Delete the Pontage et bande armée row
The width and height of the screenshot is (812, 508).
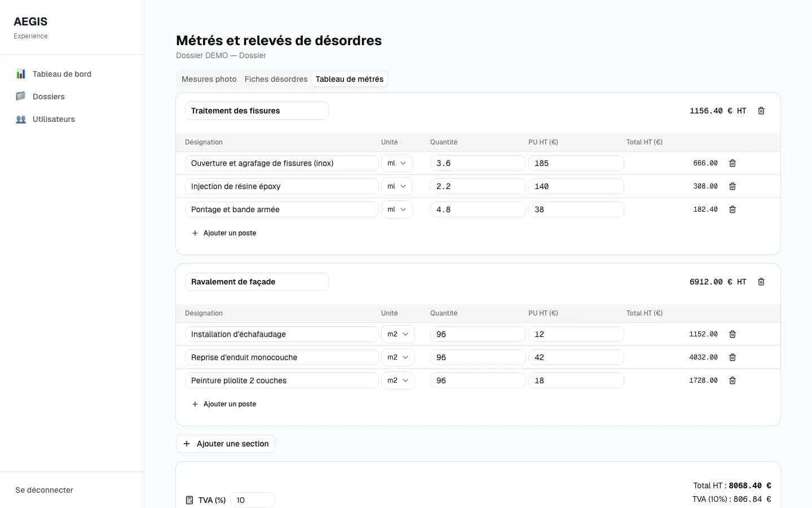pos(732,209)
